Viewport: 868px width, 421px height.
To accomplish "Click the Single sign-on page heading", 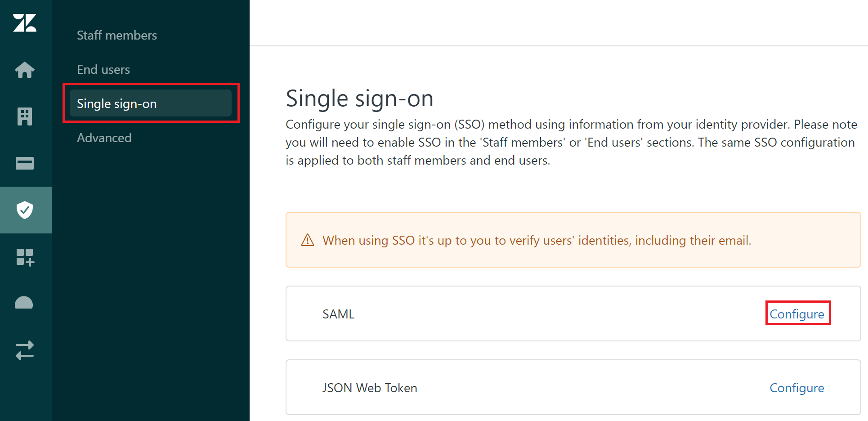I will (359, 98).
